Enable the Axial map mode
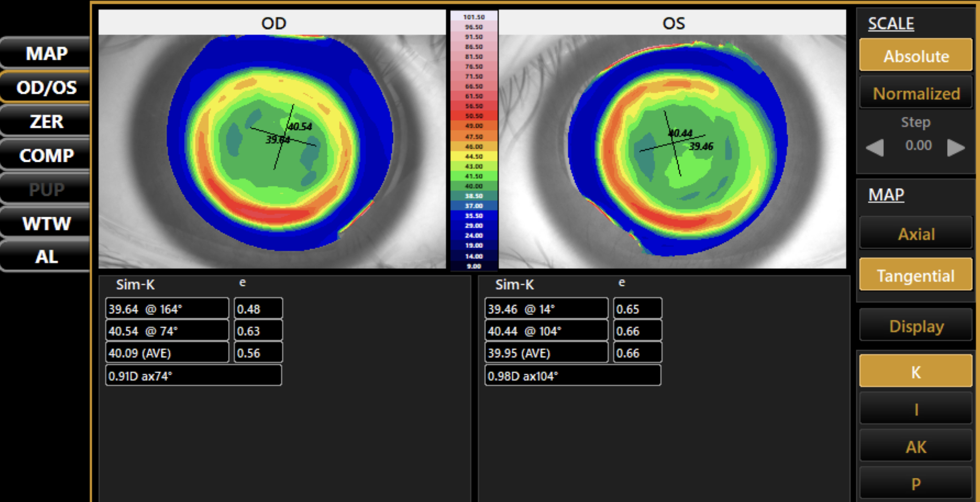The width and height of the screenshot is (980, 502). (915, 234)
